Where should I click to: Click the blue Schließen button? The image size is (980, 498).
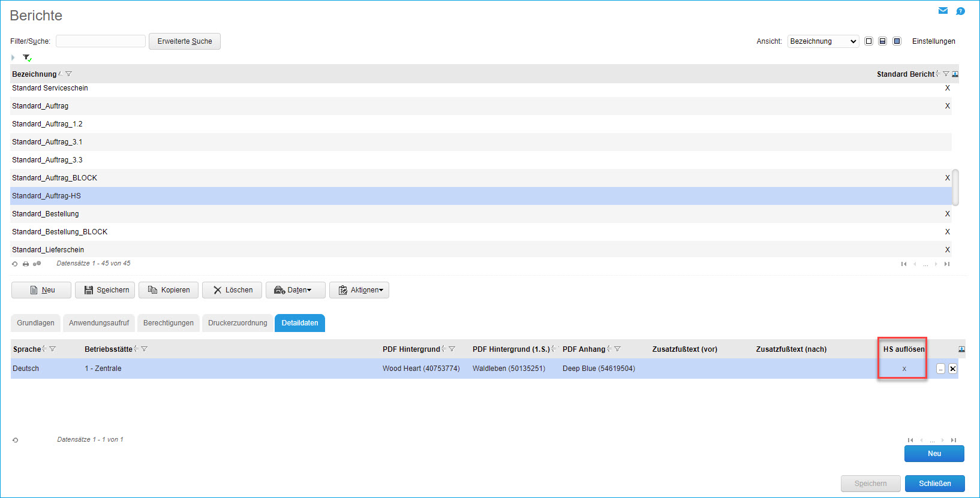click(934, 484)
